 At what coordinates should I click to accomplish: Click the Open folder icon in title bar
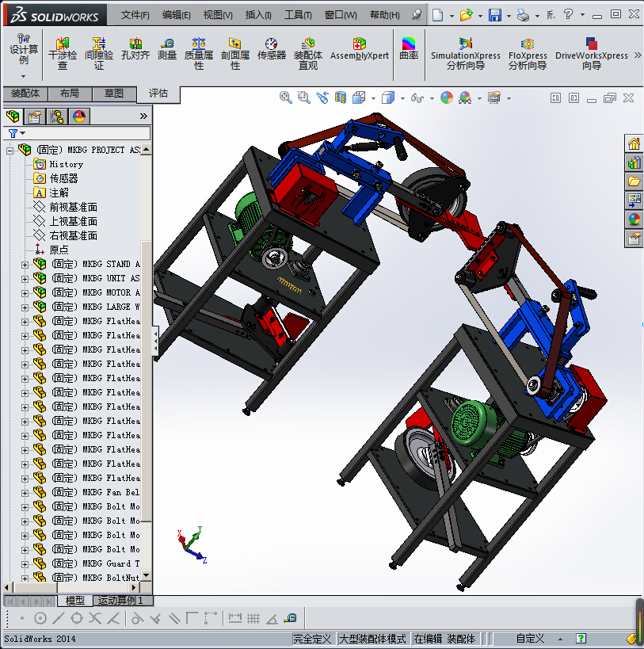[466, 15]
